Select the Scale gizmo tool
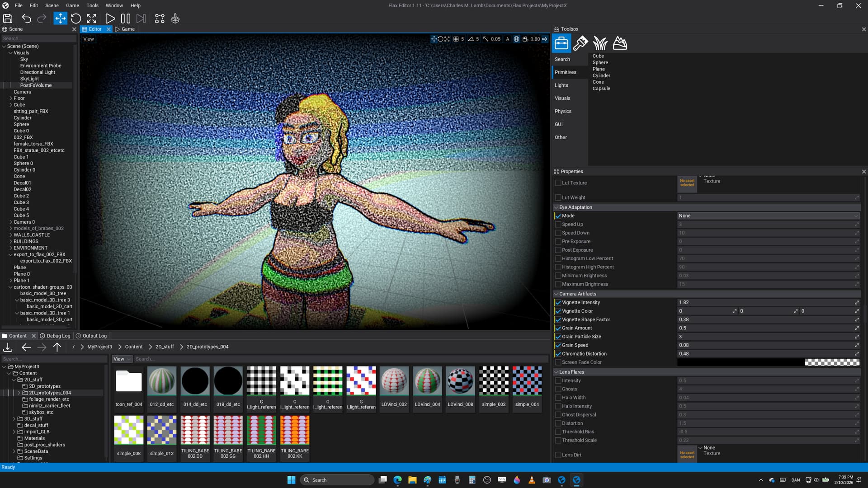Viewport: 868px width, 488px height. click(x=92, y=19)
